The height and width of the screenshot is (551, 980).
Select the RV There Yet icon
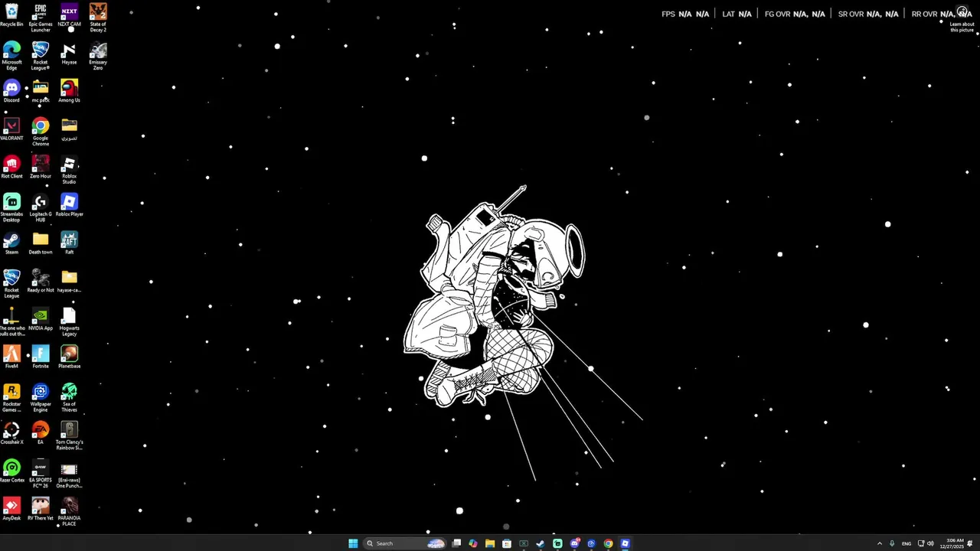click(x=41, y=509)
